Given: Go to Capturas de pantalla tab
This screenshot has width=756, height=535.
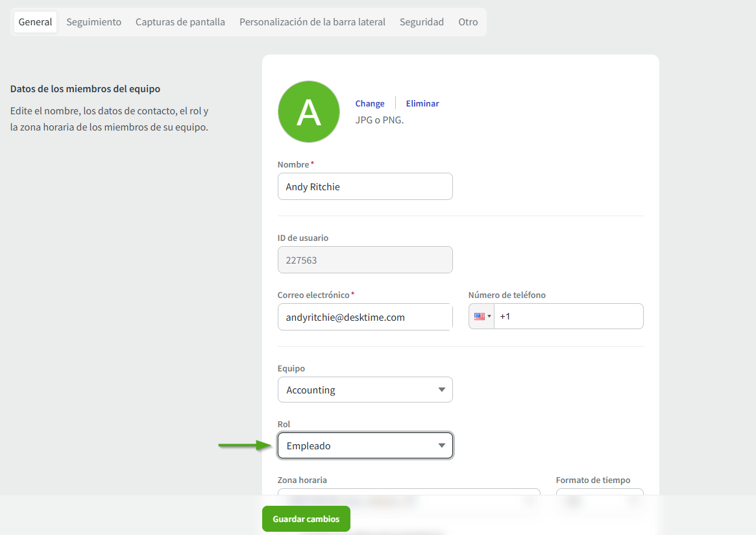Looking at the screenshot, I should click(x=180, y=22).
